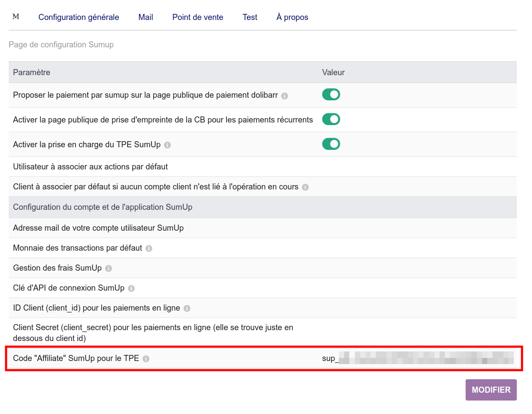
Task: Click 'Client Secret (client_secret)' row label
Action: point(153,332)
